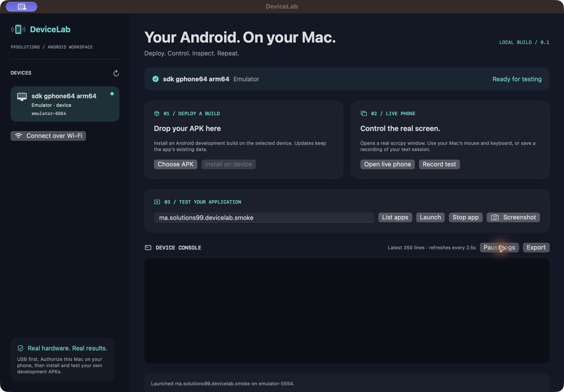The image size is (564, 392).
Task: Click Stop app button
Action: (466, 218)
